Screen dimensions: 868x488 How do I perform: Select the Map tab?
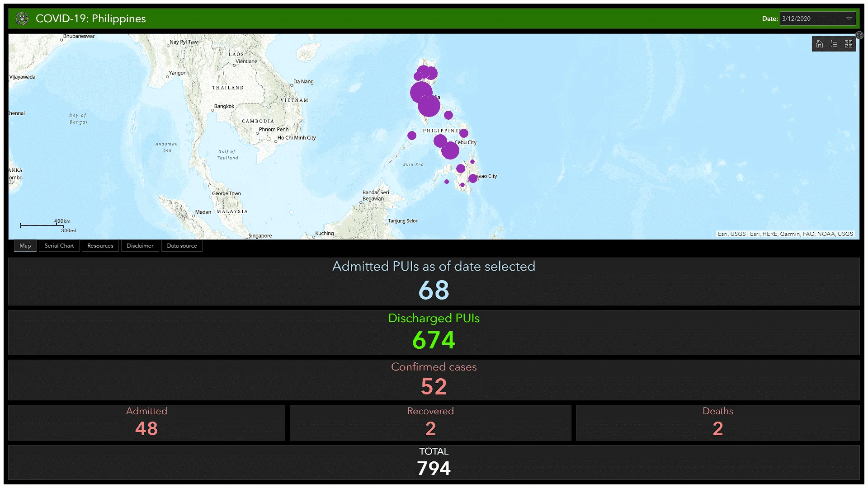pyautogui.click(x=25, y=246)
